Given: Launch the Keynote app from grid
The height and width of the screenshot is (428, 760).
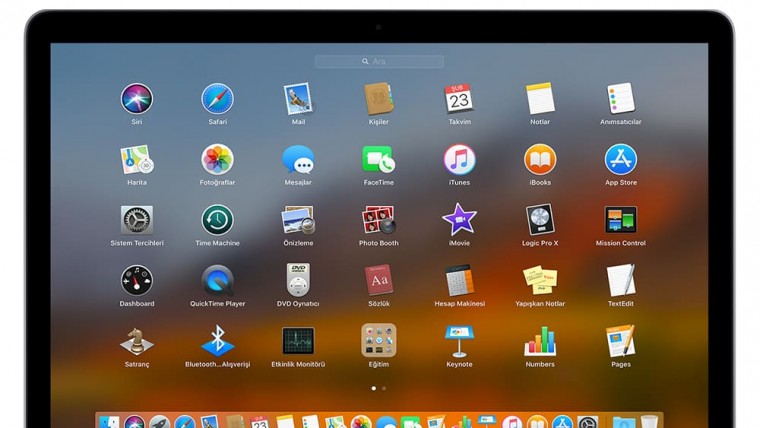Looking at the screenshot, I should 459,341.
